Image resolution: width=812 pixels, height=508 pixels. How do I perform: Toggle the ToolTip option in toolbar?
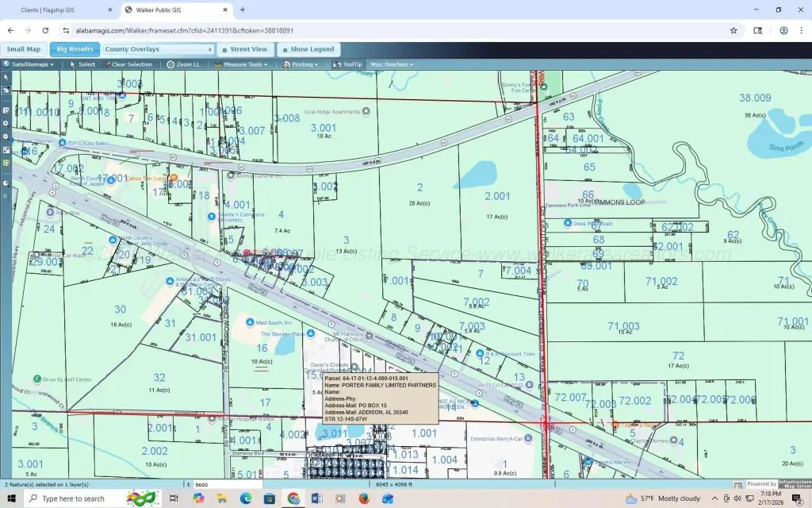click(348, 64)
